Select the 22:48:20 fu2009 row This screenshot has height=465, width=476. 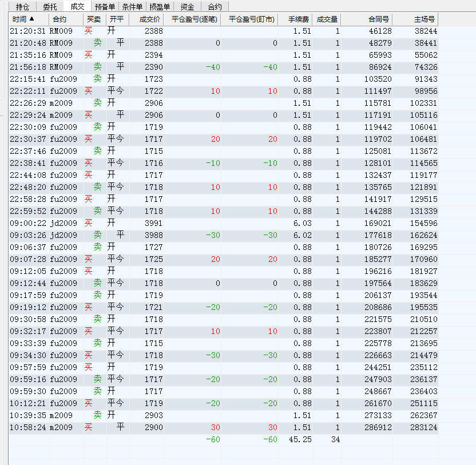point(224,187)
